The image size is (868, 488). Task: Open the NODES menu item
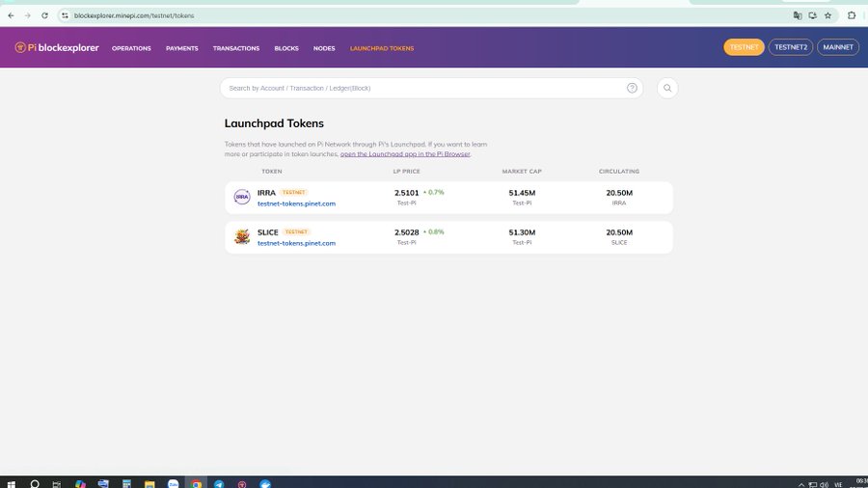point(324,48)
